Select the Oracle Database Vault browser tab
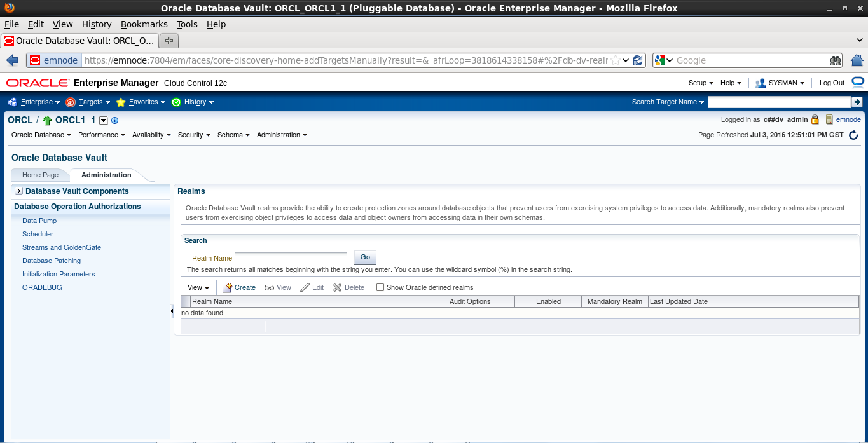The height and width of the screenshot is (443, 868). (79, 41)
